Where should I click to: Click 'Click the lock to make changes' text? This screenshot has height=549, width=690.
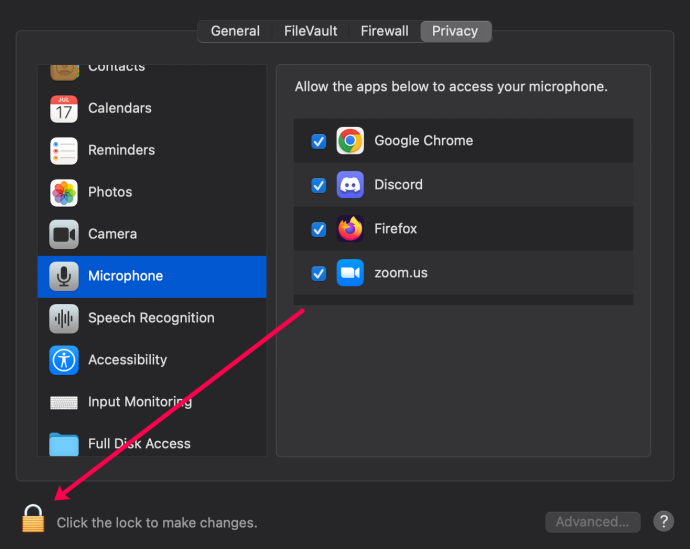[157, 523]
